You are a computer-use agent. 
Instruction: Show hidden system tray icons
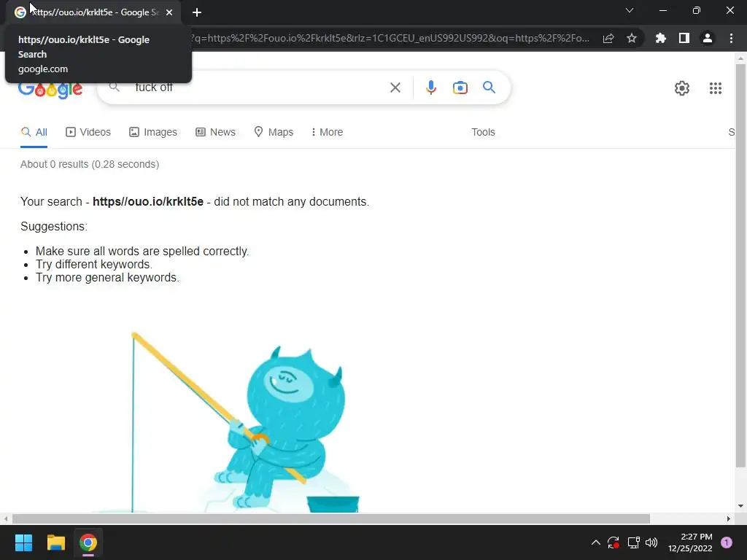(x=595, y=542)
